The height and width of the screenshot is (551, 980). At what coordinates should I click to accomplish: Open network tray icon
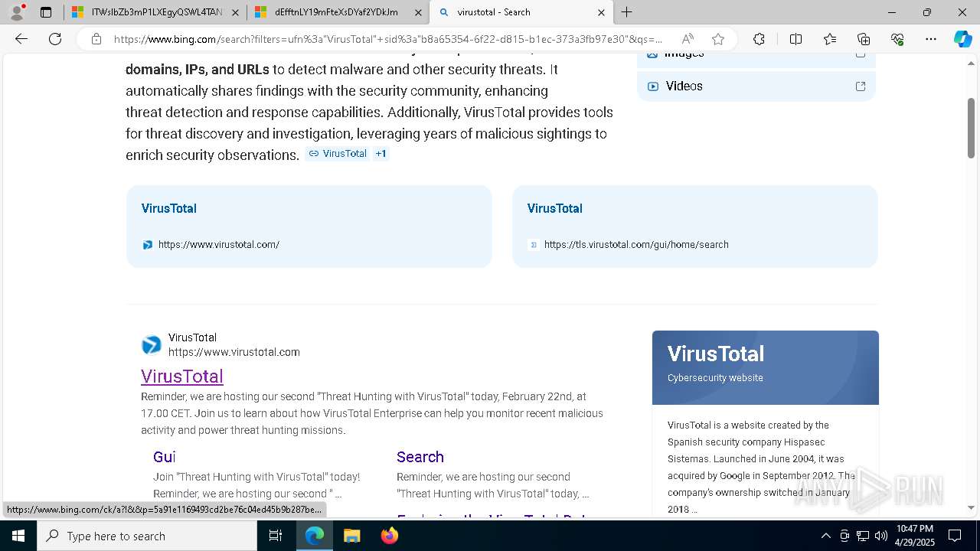click(862, 536)
